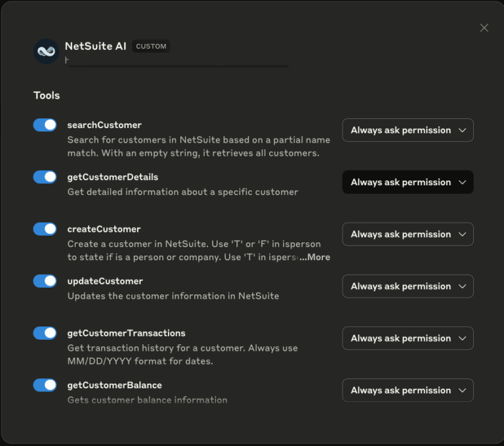
Task: Select permission level for getCustomerBalance
Action: click(x=408, y=390)
